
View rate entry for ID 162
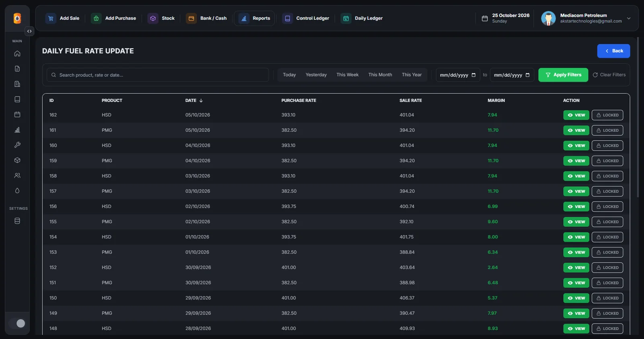click(576, 115)
